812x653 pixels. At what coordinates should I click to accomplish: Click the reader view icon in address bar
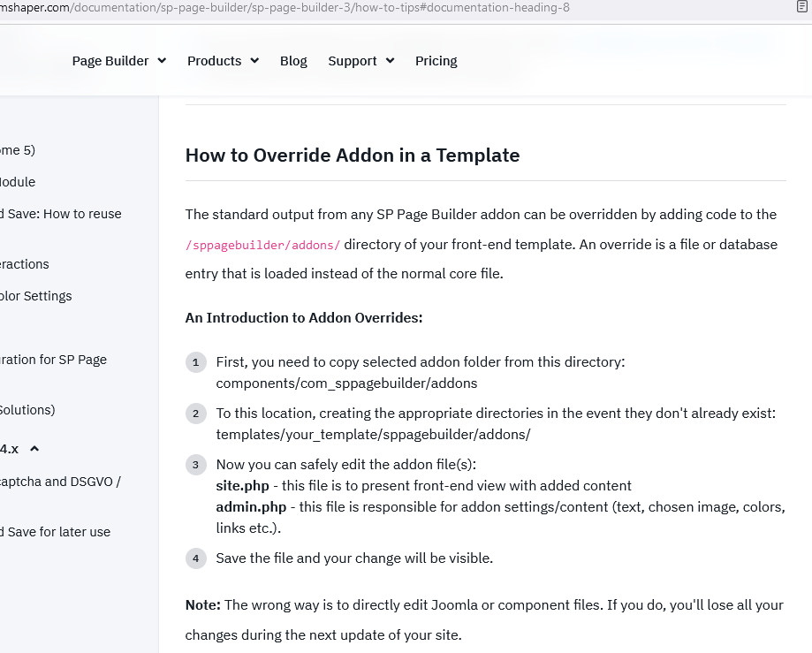click(x=802, y=8)
